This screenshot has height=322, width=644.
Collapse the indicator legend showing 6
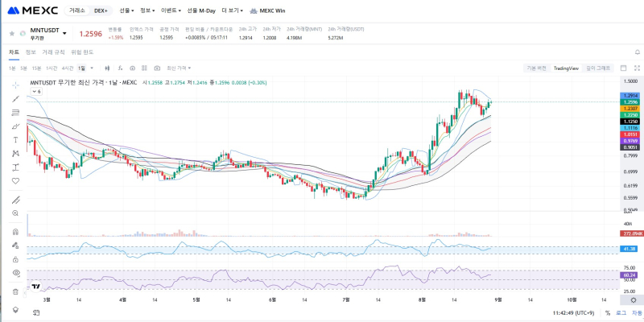tap(36, 92)
